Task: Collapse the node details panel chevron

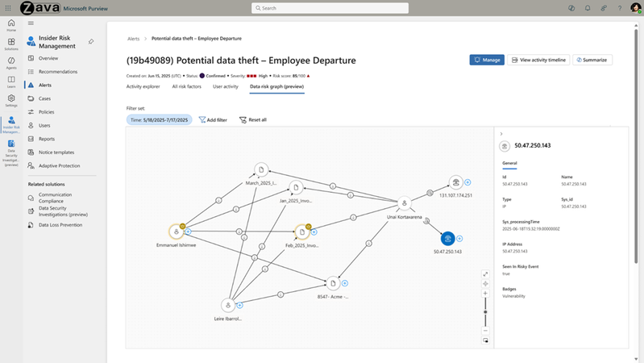Action: (x=501, y=134)
